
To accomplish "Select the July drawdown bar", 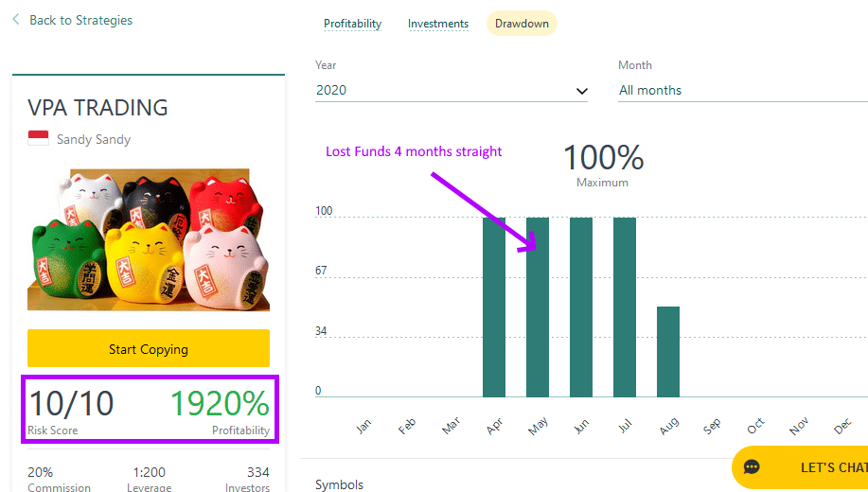I will 625,307.
